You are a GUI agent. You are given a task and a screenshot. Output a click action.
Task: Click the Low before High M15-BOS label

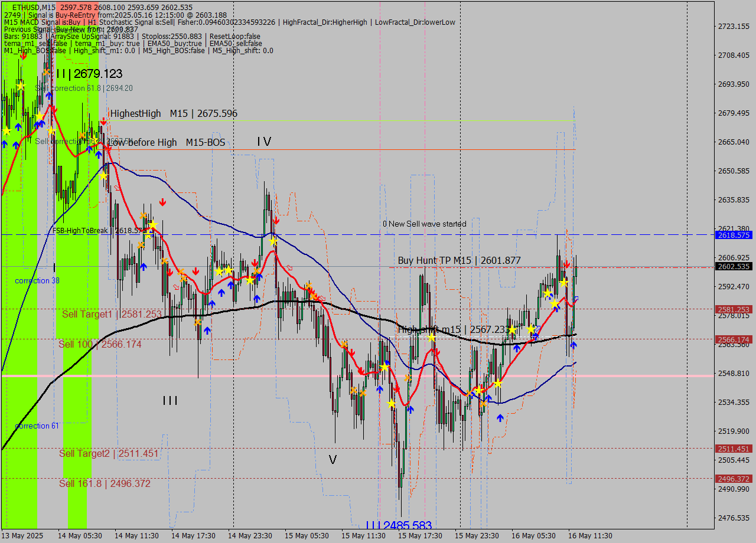click(x=167, y=142)
